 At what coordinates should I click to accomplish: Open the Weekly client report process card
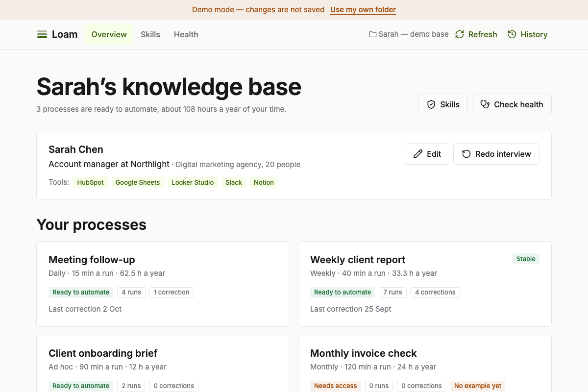(425, 284)
